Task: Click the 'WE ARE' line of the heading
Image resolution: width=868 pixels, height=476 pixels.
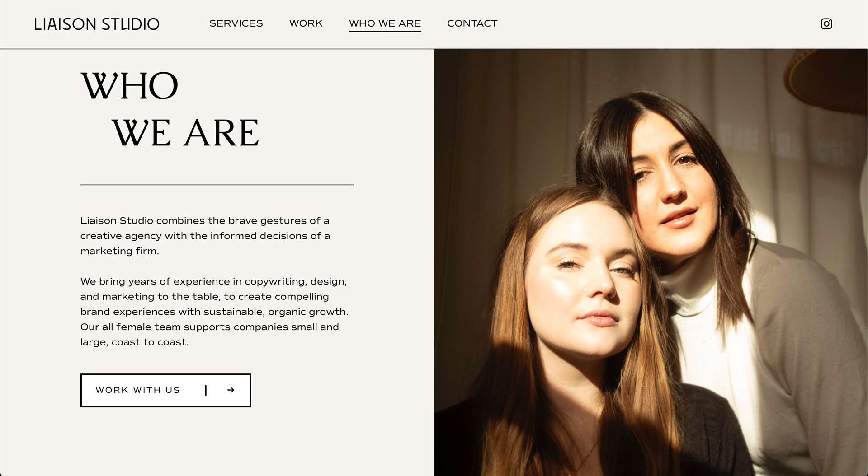Action: [x=185, y=133]
